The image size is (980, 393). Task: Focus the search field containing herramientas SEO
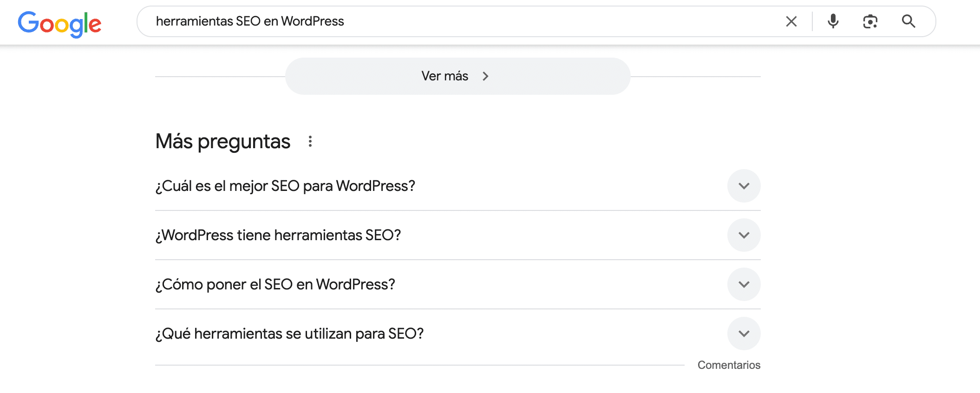pos(511,21)
